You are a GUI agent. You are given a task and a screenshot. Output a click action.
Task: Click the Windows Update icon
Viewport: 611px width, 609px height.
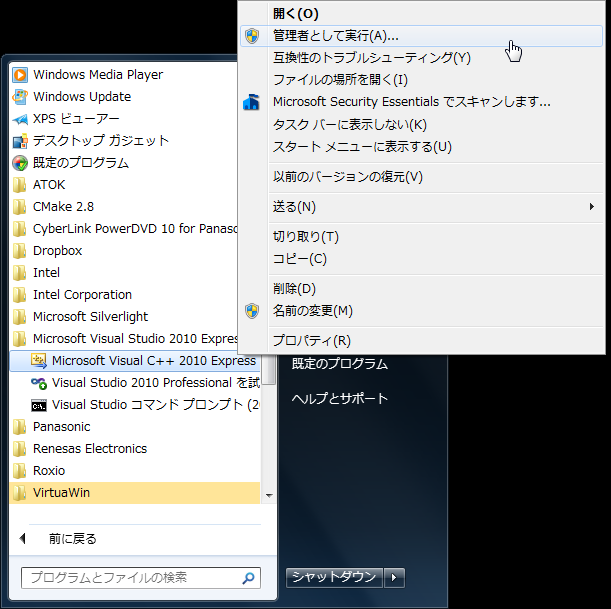[20, 97]
